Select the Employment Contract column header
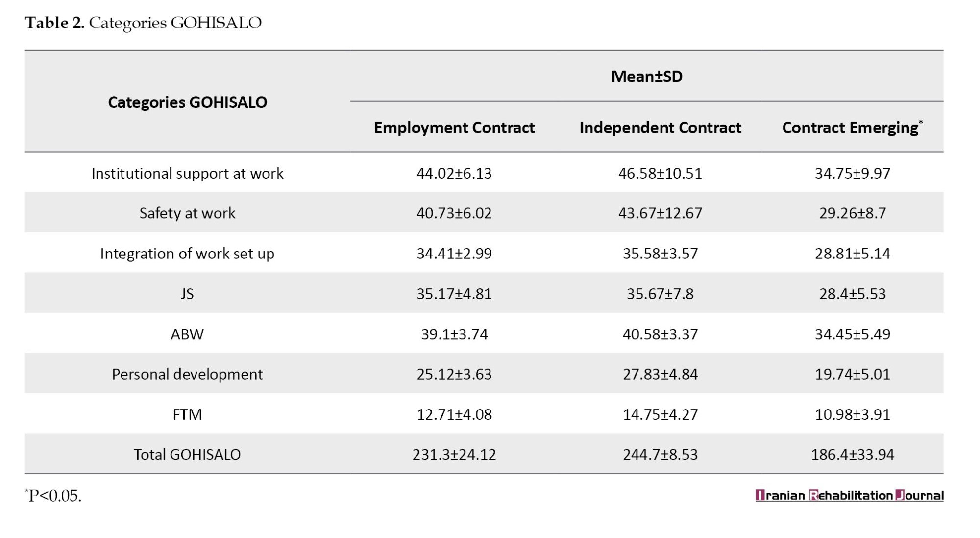This screenshot has height=538, width=980. (x=454, y=128)
